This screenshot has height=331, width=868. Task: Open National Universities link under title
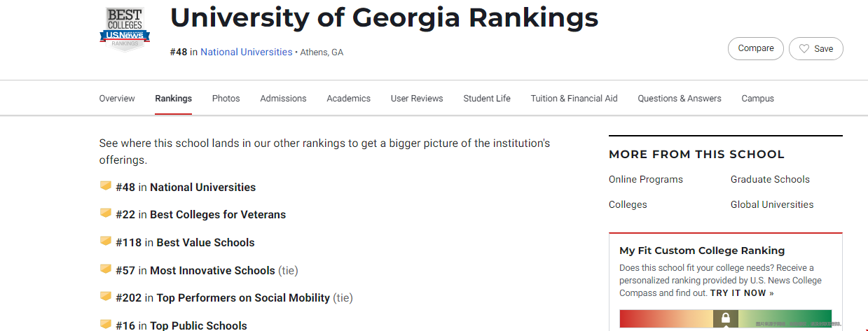point(247,52)
